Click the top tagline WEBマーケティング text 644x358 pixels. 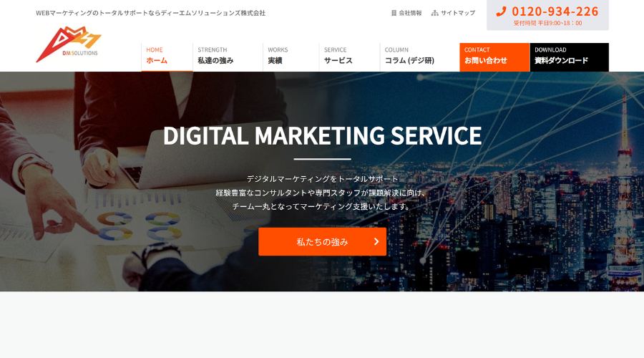tap(151, 13)
